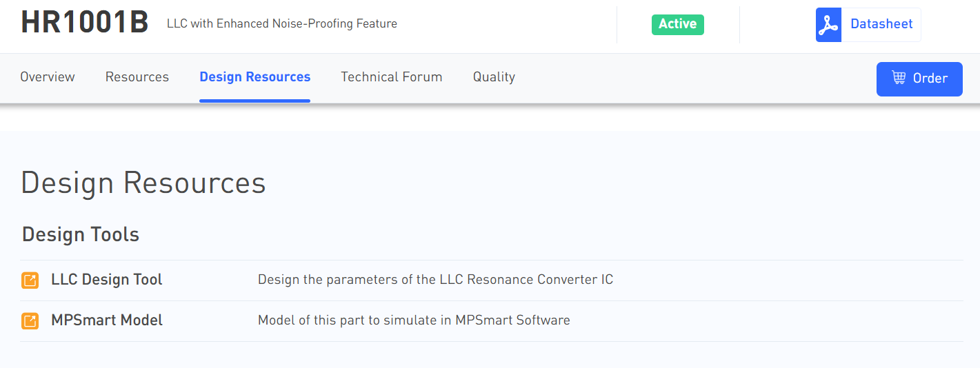980x368 pixels.
Task: Open the Datasheet text link
Action: tap(881, 24)
